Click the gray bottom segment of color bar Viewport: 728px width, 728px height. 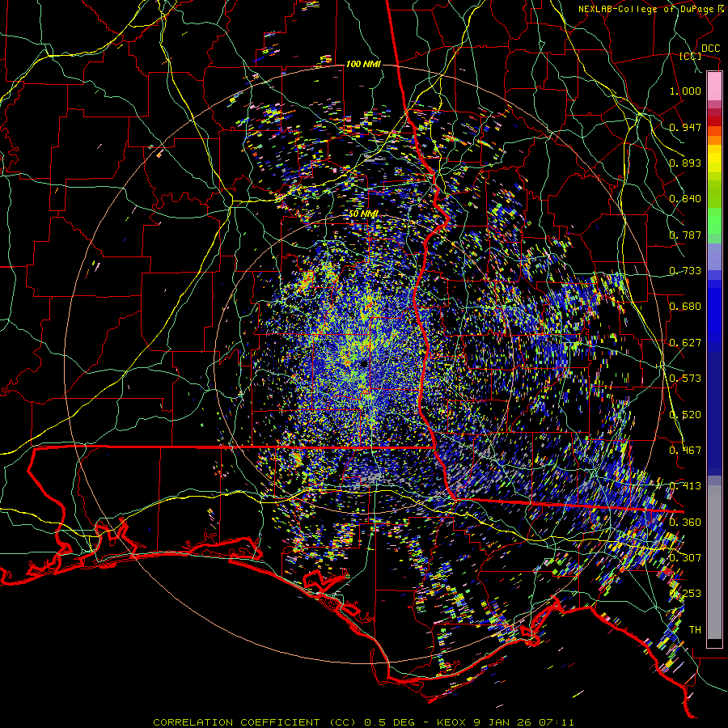pyautogui.click(x=714, y=562)
